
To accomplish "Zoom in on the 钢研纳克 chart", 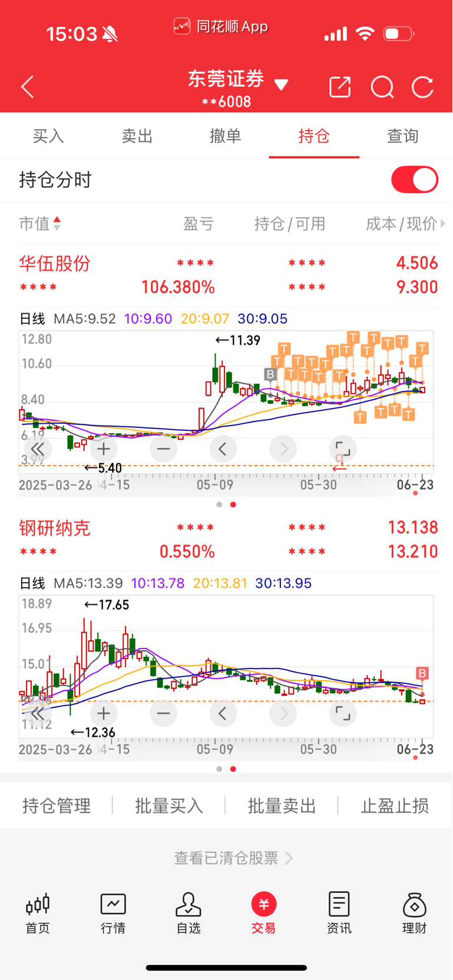I will (x=104, y=713).
